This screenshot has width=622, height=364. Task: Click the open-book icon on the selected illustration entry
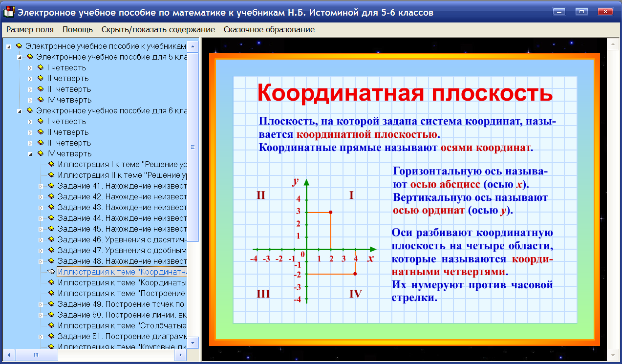point(51,271)
